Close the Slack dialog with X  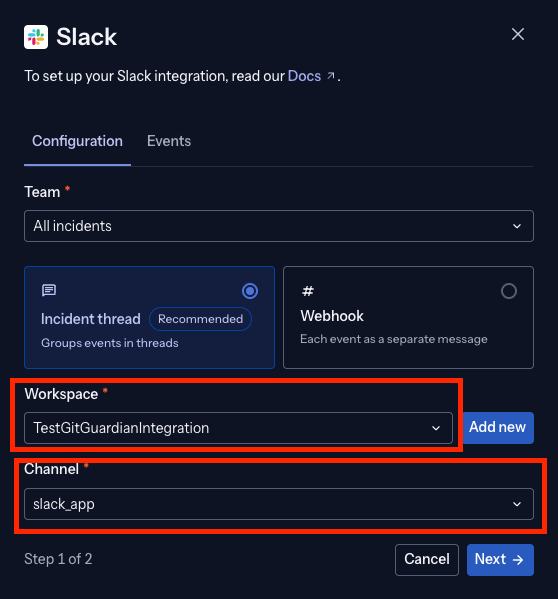518,34
